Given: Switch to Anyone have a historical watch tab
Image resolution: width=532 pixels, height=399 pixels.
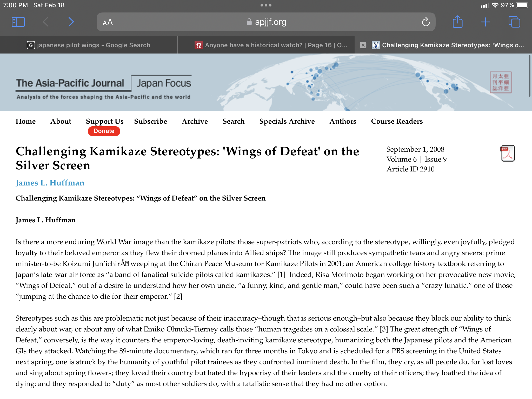Looking at the screenshot, I should (x=271, y=45).
